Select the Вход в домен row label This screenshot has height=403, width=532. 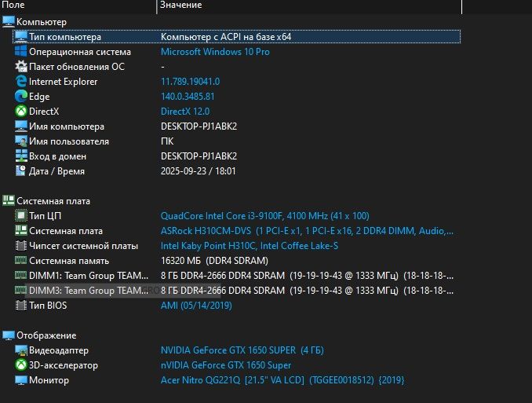pyautogui.click(x=58, y=156)
